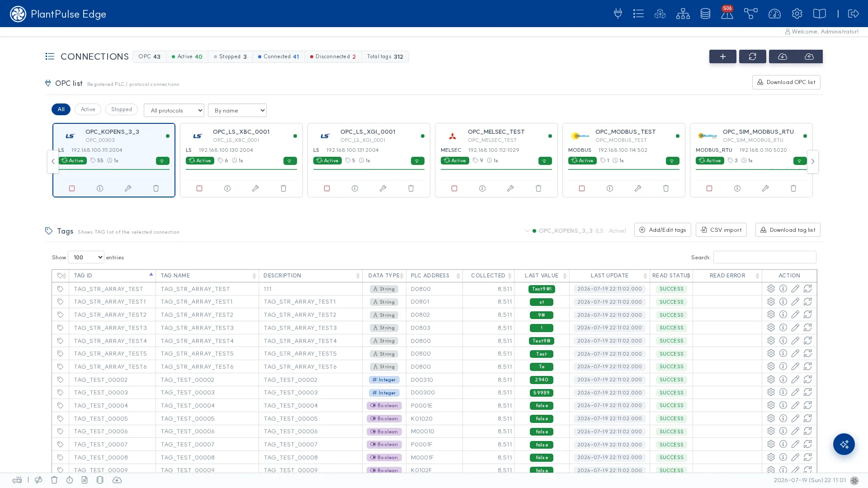Click cloud download icon in bottom bar
The image size is (868, 488).
pyautogui.click(x=117, y=480)
